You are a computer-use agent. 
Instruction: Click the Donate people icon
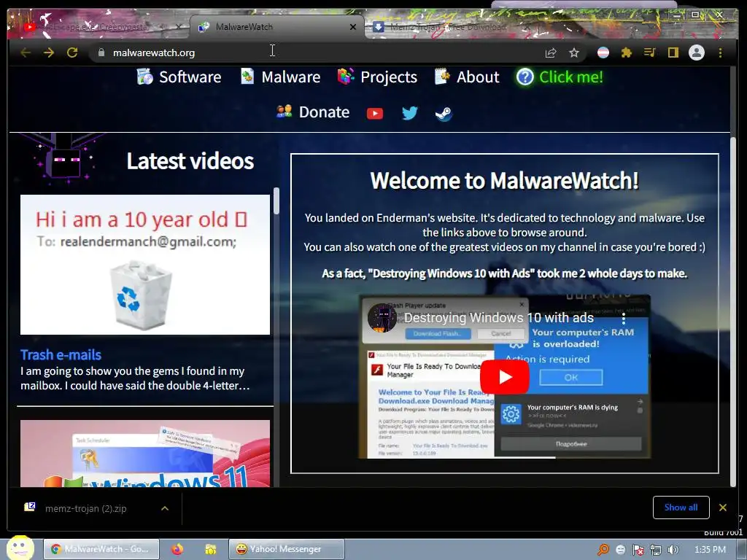click(x=284, y=112)
